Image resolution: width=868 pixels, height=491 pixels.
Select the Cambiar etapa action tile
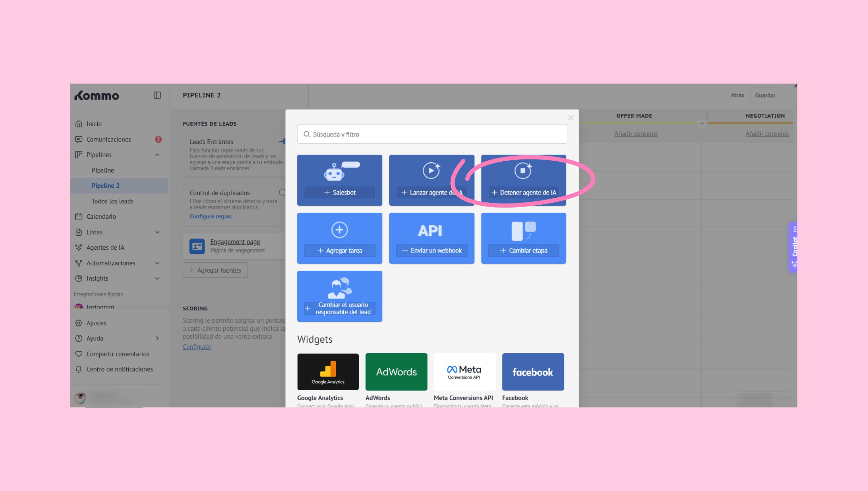pos(523,238)
